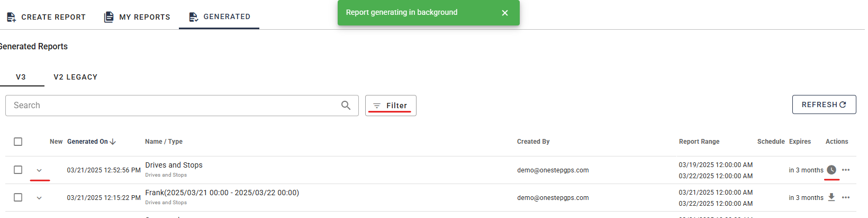This screenshot has width=868, height=218.
Task: Click into the Search reports field
Action: [175, 106]
